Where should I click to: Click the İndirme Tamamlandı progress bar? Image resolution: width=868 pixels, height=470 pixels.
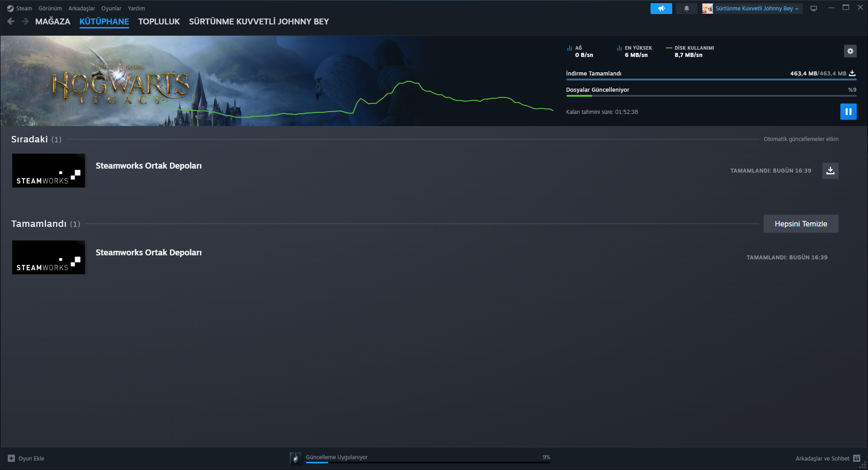point(711,80)
